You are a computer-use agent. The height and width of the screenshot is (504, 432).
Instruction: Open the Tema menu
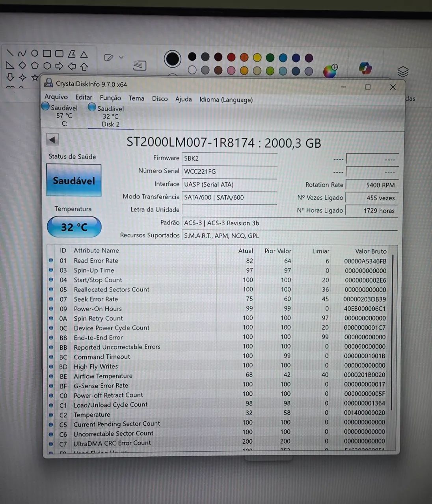click(136, 98)
